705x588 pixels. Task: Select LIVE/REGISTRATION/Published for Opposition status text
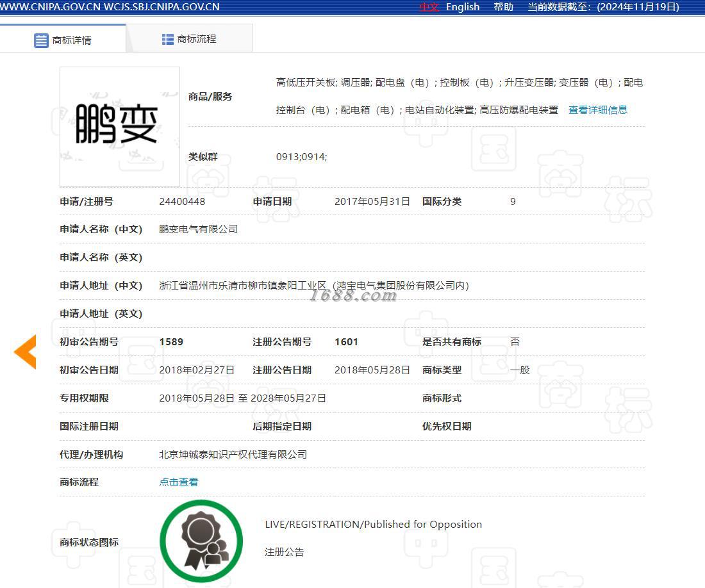[x=373, y=524]
